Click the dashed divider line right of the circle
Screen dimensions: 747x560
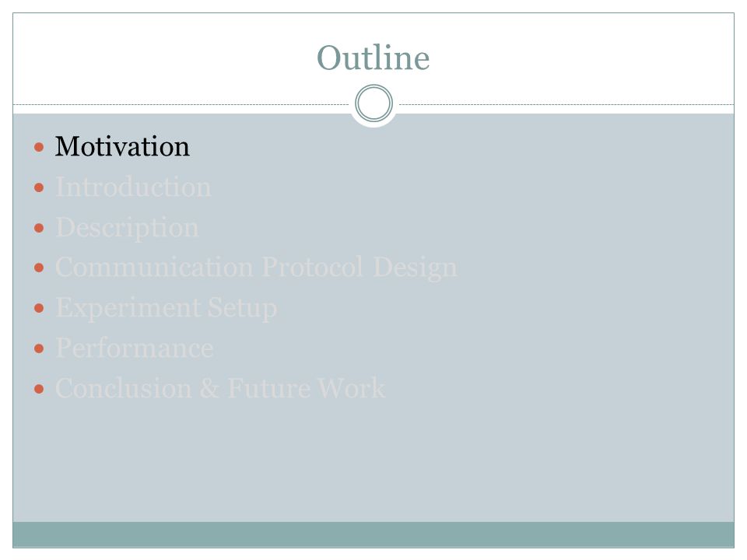pos(566,104)
